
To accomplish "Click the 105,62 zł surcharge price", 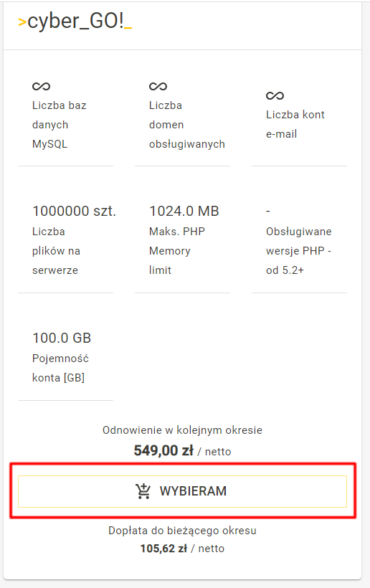I will click(163, 549).
